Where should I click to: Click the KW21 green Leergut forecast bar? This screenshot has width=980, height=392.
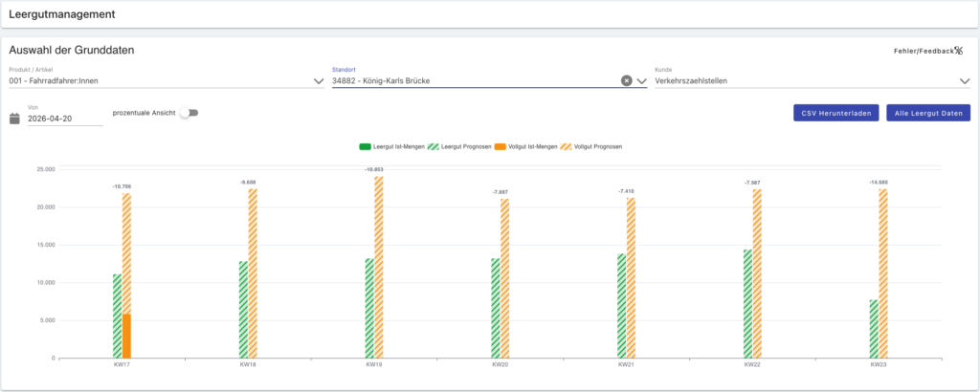[x=621, y=306]
